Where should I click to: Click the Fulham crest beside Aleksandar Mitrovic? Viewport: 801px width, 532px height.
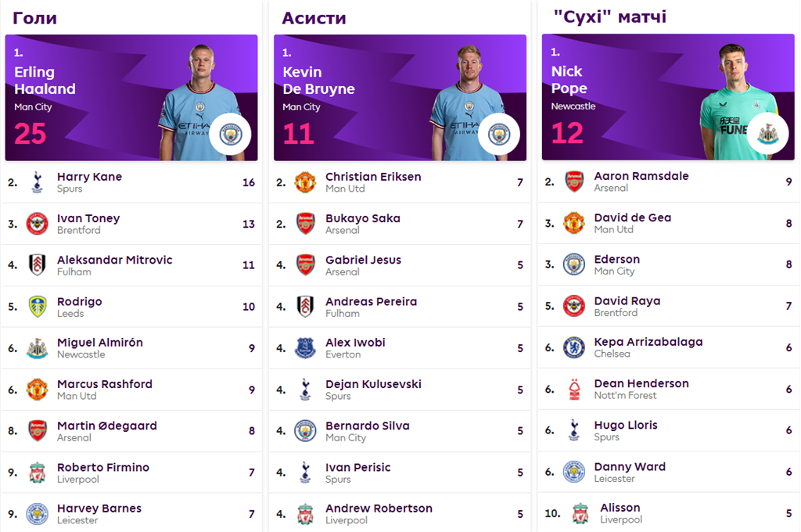click(x=37, y=265)
